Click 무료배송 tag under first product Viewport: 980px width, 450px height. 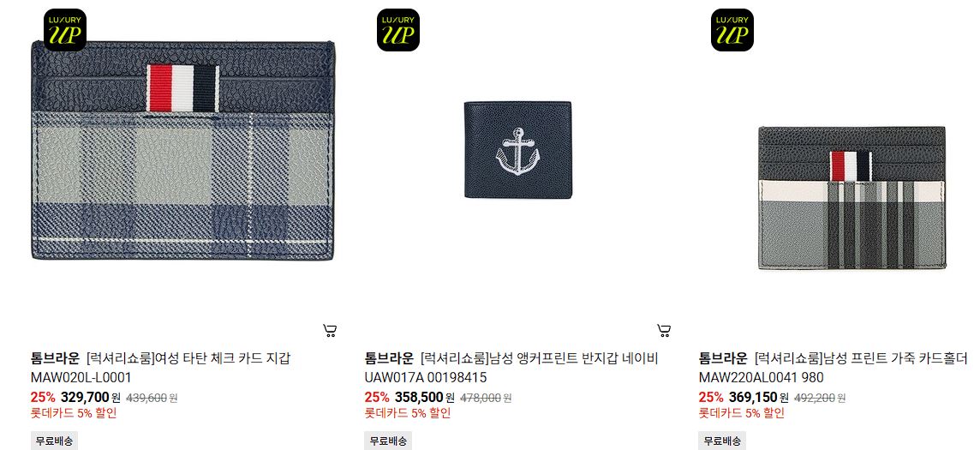tap(54, 441)
